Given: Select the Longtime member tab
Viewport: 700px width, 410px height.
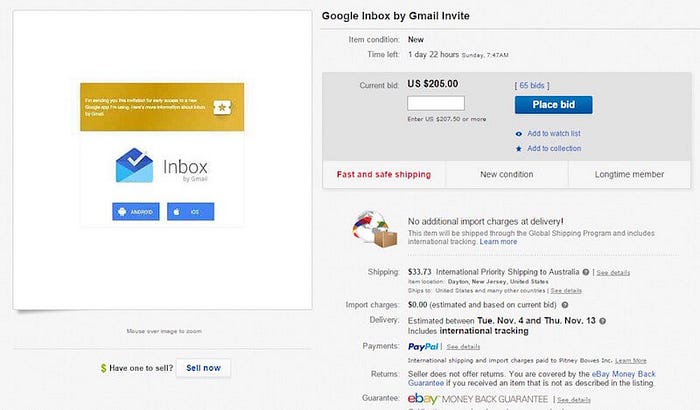Looking at the screenshot, I should click(x=629, y=175).
